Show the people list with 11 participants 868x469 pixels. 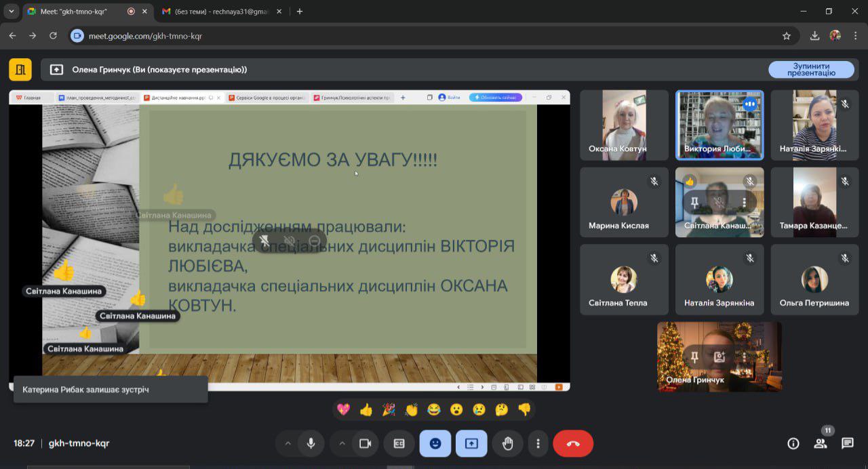821,443
